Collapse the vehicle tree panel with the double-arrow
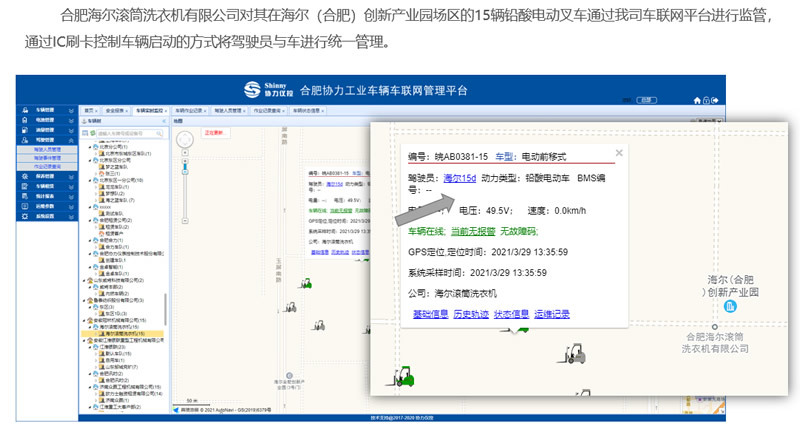 click(x=164, y=121)
